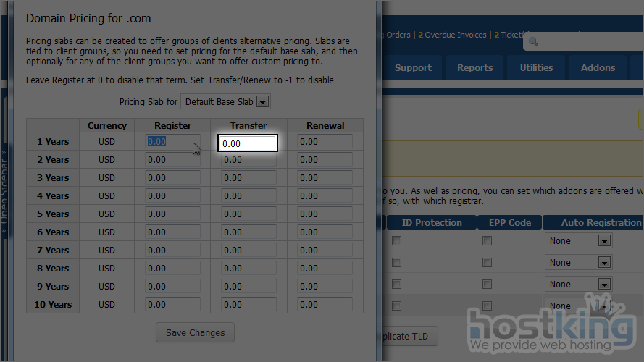Screen dimensions: 644x362
Task: Toggle the second row EPP Code checkbox
Action: click(487, 263)
